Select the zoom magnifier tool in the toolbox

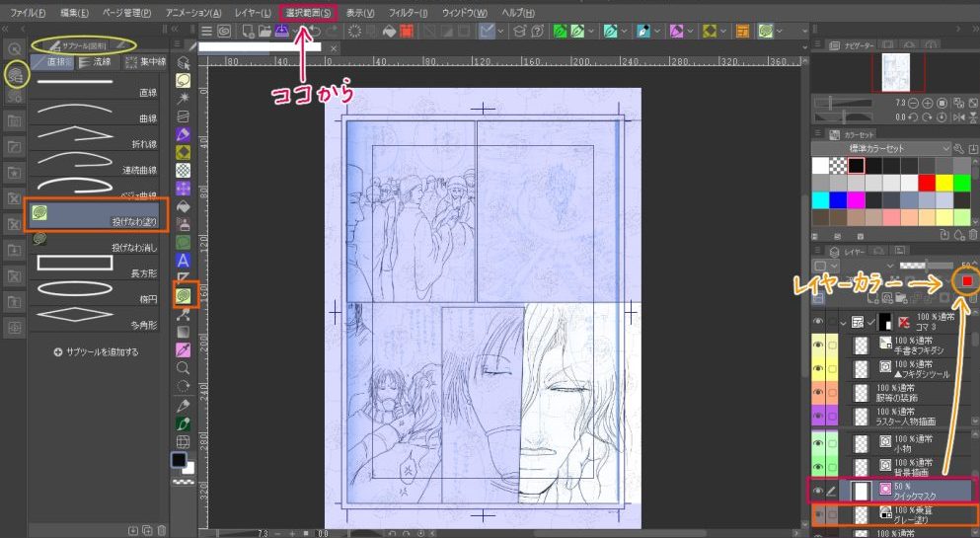pos(184,367)
